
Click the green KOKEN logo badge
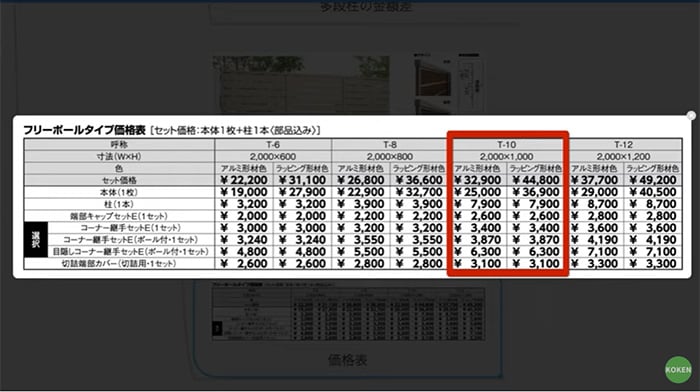pos(678,369)
